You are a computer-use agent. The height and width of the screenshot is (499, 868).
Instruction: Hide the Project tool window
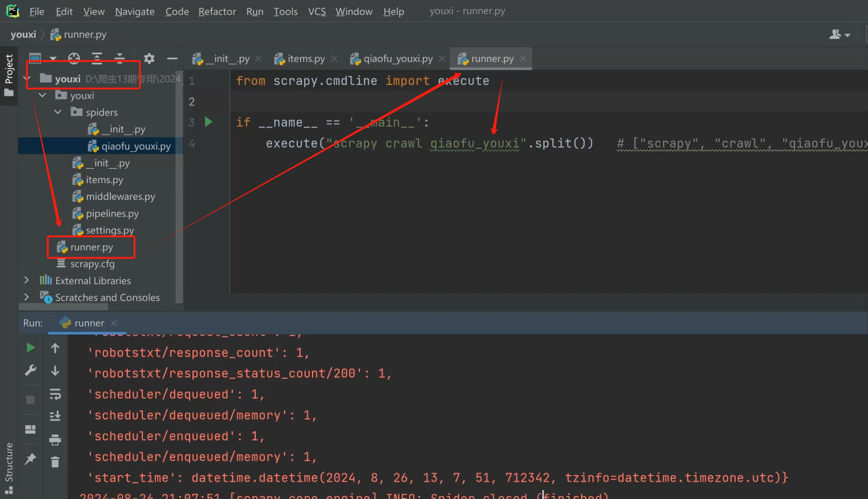[172, 58]
